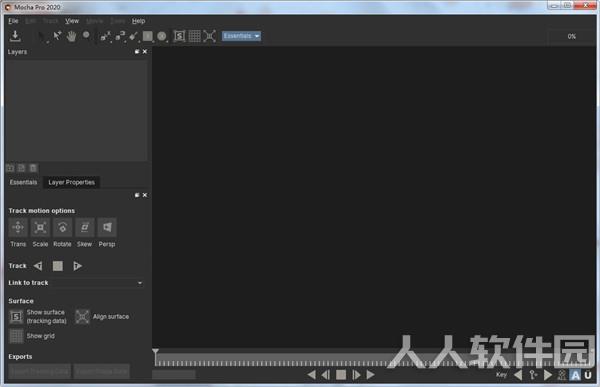The width and height of the screenshot is (600, 387).
Task: Click the save project download icon
Action: (15, 36)
